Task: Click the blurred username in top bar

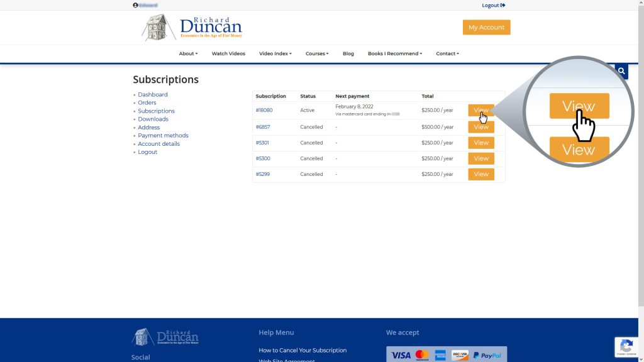Action: pos(148,5)
